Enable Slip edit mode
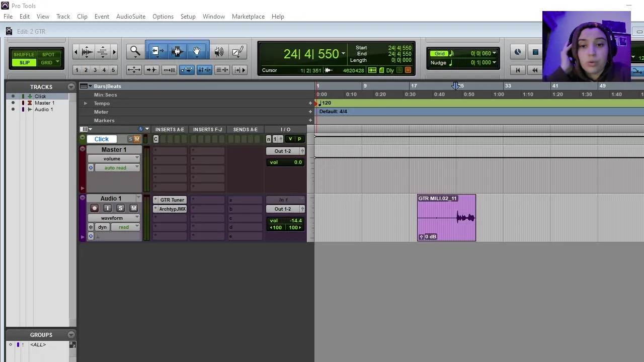This screenshot has width=644, height=362. pos(24,62)
